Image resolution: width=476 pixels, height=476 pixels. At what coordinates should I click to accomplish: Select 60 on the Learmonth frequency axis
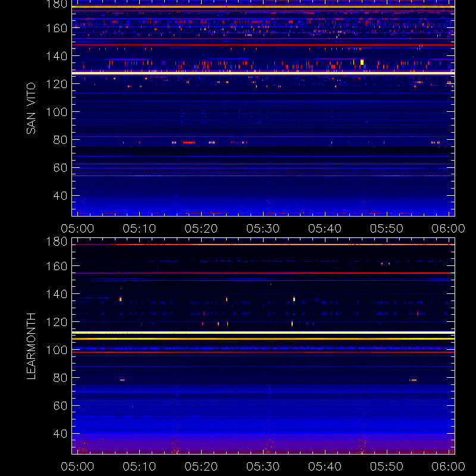tap(60, 406)
